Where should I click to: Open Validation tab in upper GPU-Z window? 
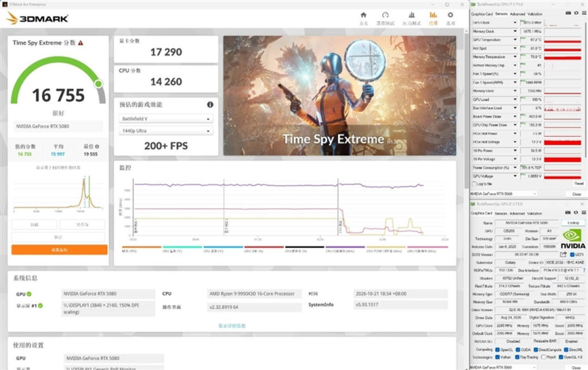tap(535, 14)
